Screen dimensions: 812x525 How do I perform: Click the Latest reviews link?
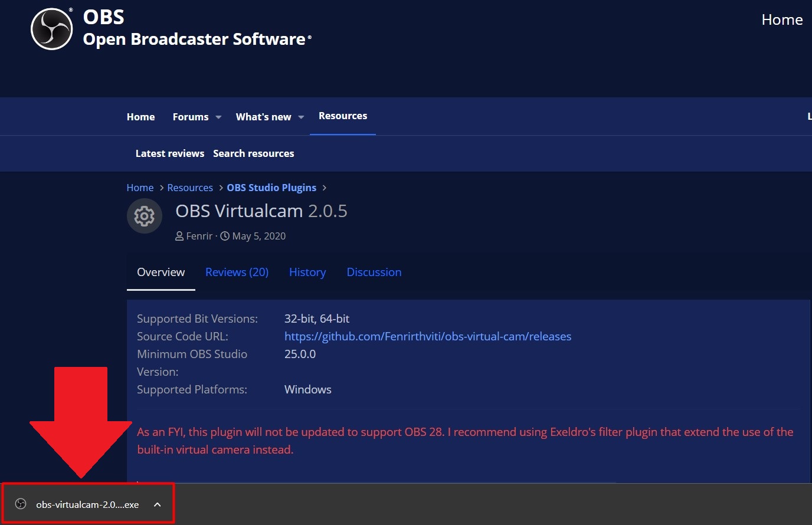(169, 153)
